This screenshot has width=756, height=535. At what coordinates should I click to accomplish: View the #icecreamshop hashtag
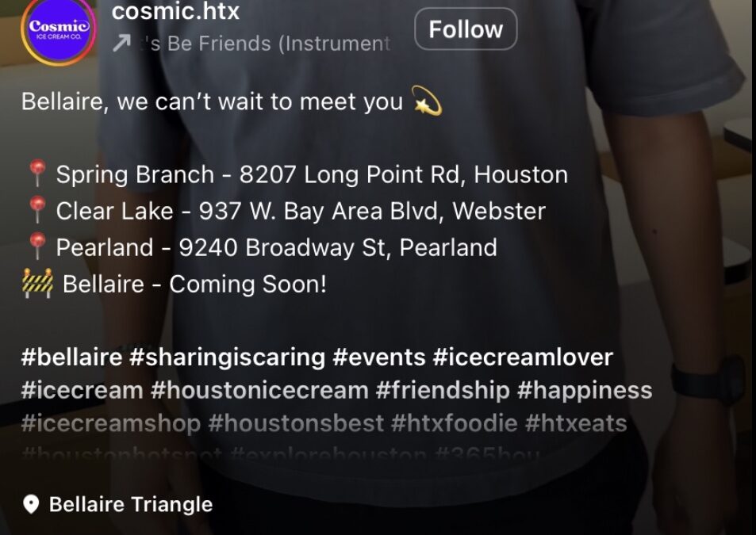coord(111,423)
